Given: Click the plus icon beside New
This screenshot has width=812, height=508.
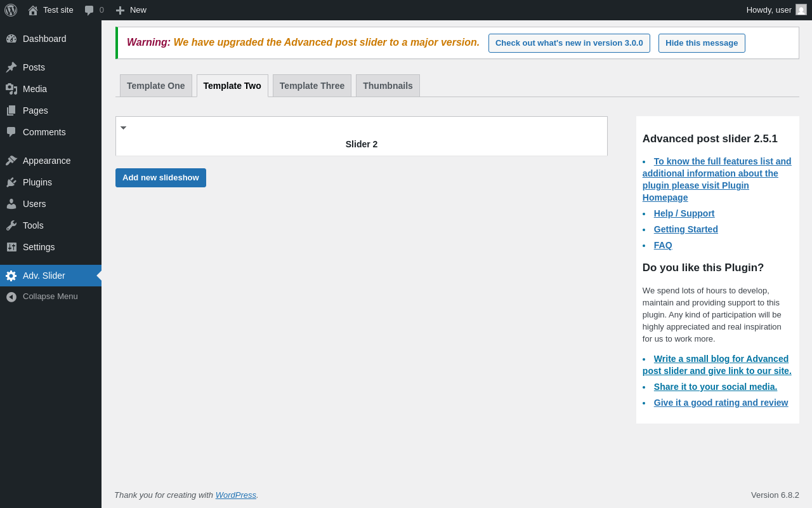Looking at the screenshot, I should click(120, 10).
